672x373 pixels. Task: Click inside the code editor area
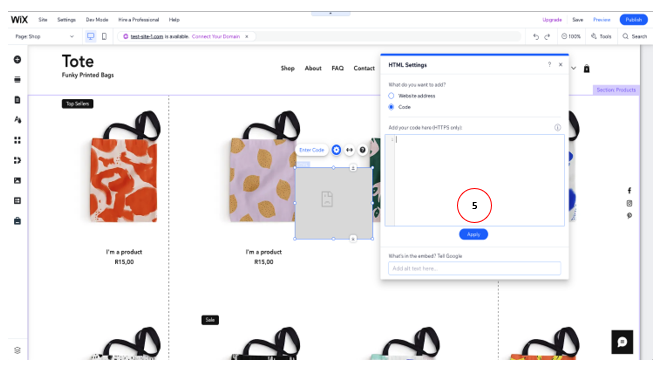coord(475,180)
